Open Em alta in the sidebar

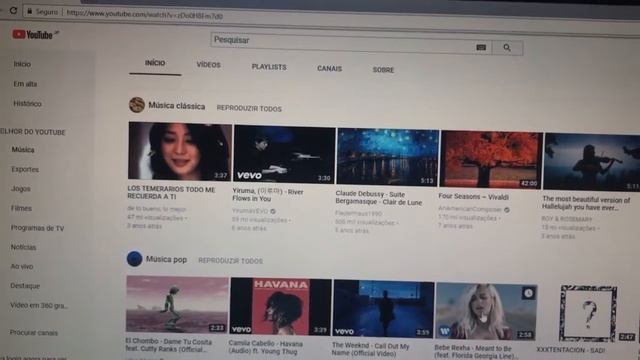click(x=25, y=84)
